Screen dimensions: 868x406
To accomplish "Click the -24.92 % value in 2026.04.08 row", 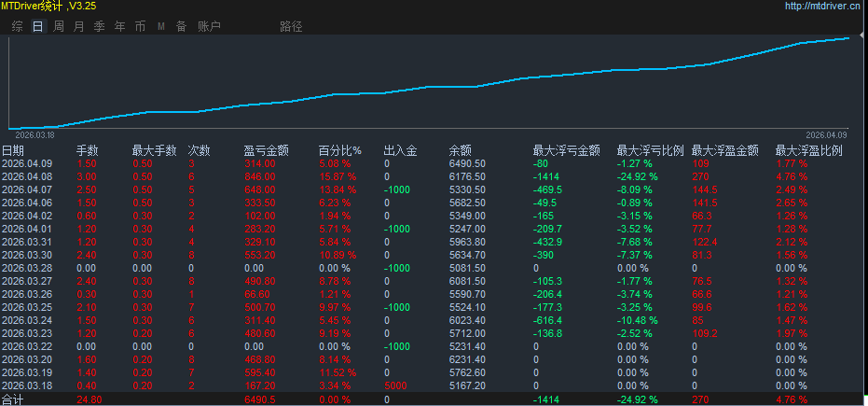I will (638, 176).
